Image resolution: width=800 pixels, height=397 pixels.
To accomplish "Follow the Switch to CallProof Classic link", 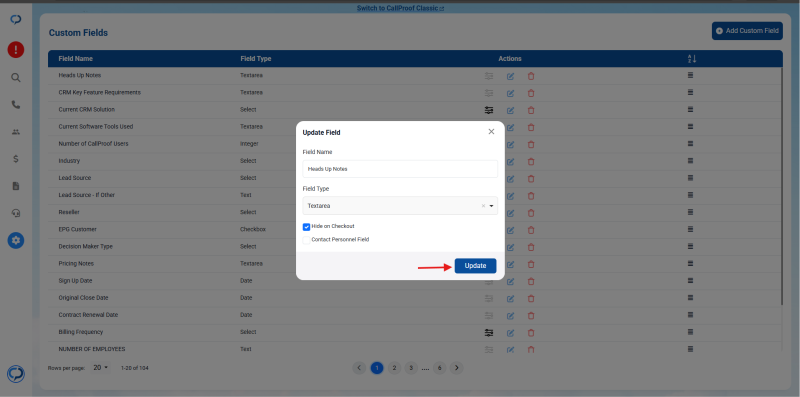I will 400,8.
